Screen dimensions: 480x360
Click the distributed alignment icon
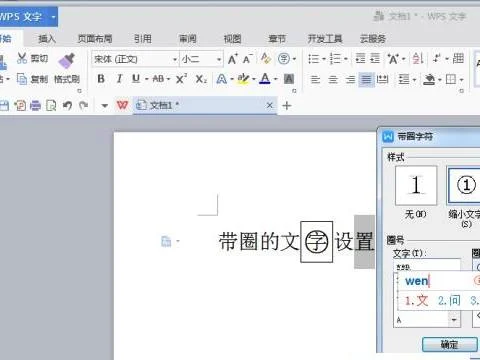point(382,80)
